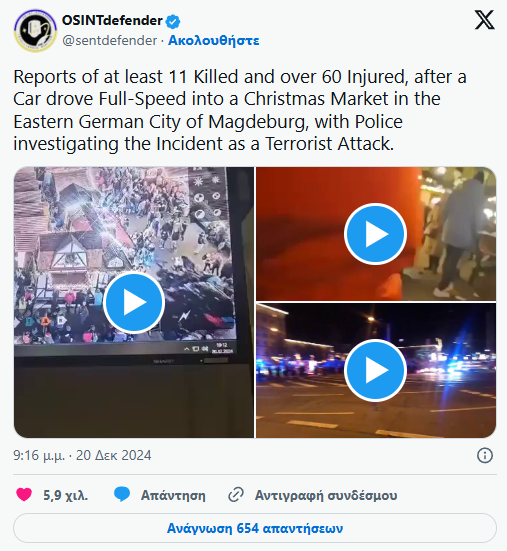Click the Ανάγνωση 654 απαντήσεων button
507x551 pixels.
(x=255, y=528)
